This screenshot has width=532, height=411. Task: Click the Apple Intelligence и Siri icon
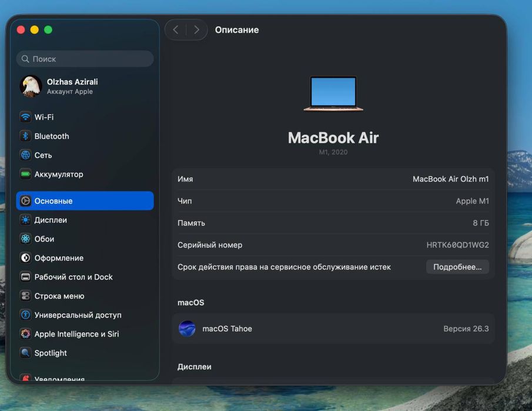coord(25,334)
